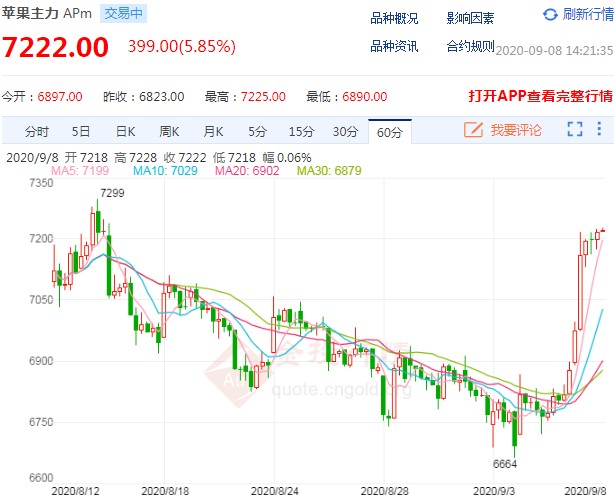The image size is (615, 495).
Task: Select the 日K chart tab
Action: click(x=126, y=131)
